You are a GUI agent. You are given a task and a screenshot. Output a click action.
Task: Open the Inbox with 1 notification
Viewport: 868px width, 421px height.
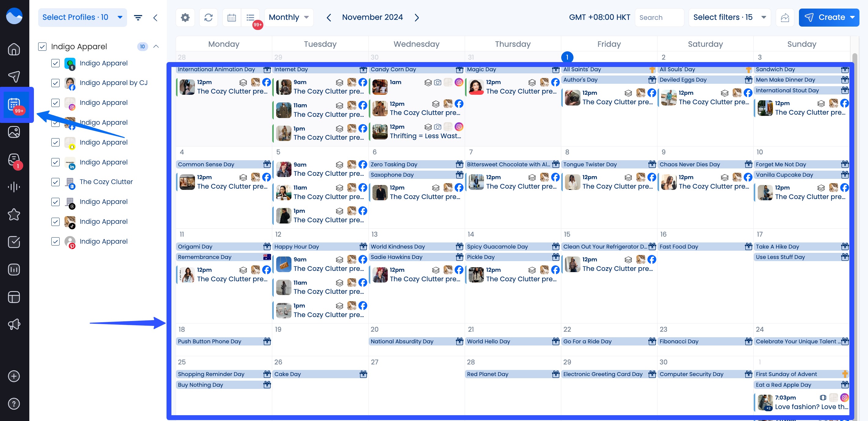14,159
